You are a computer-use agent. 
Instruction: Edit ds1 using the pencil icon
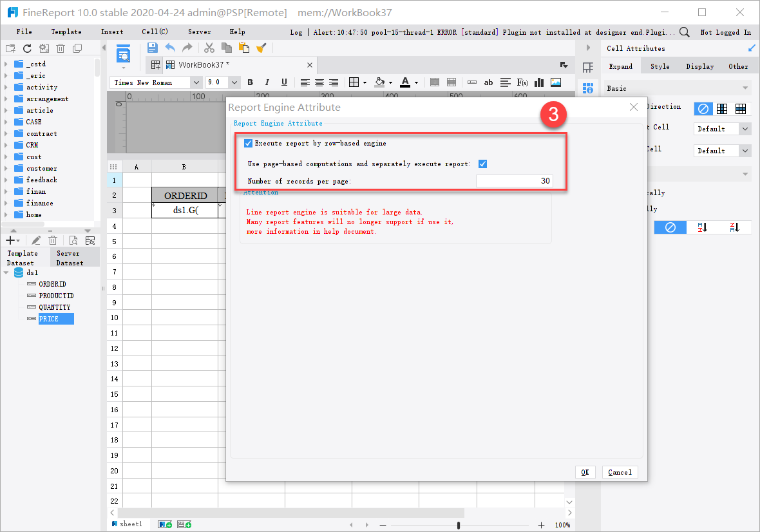36,240
